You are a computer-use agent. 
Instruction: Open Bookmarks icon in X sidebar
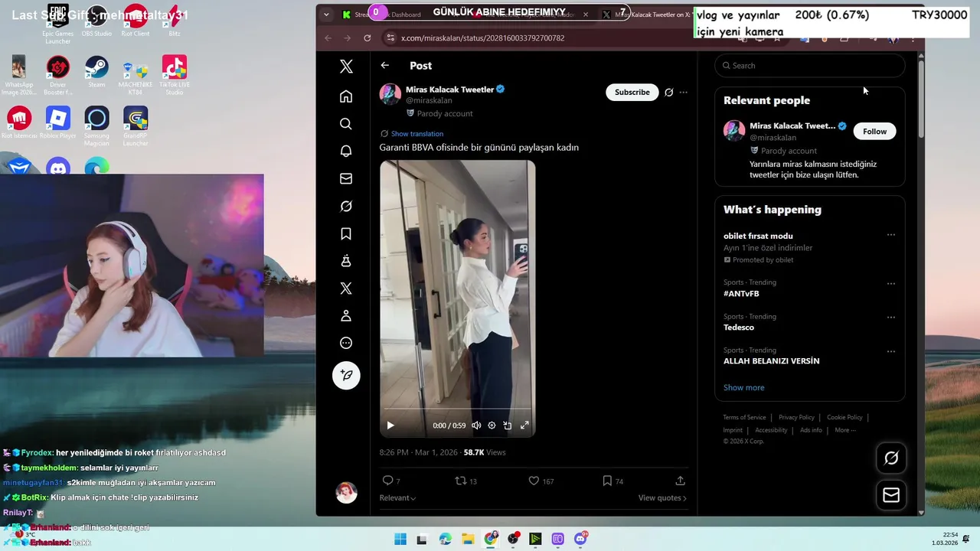point(346,233)
